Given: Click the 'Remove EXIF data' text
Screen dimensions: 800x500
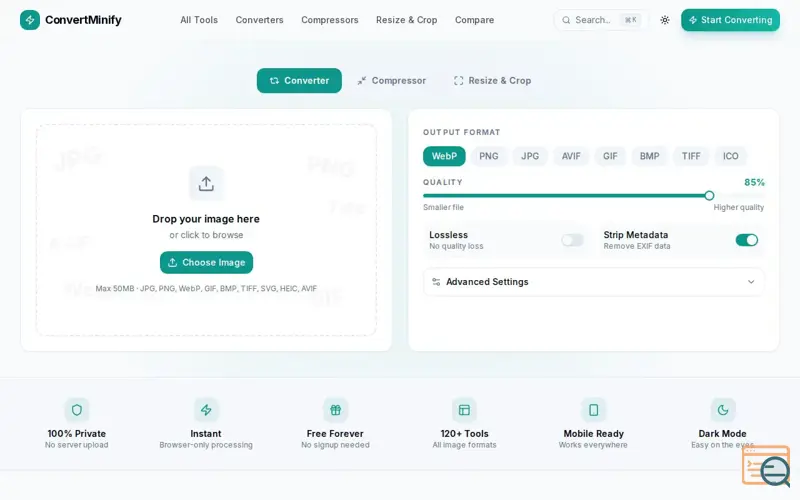Looking at the screenshot, I should pos(637,246).
